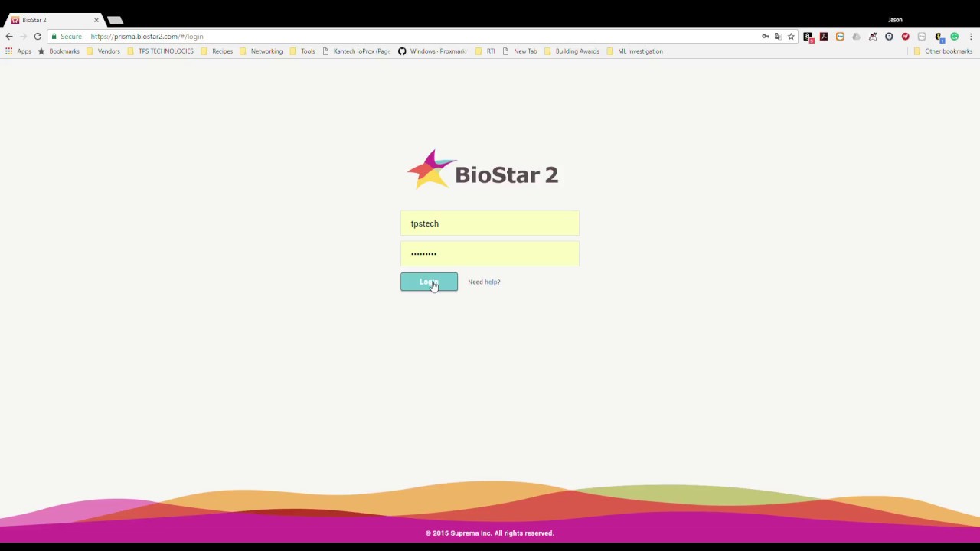This screenshot has height=551, width=980.
Task: Open a new browser tab
Action: coord(115,20)
